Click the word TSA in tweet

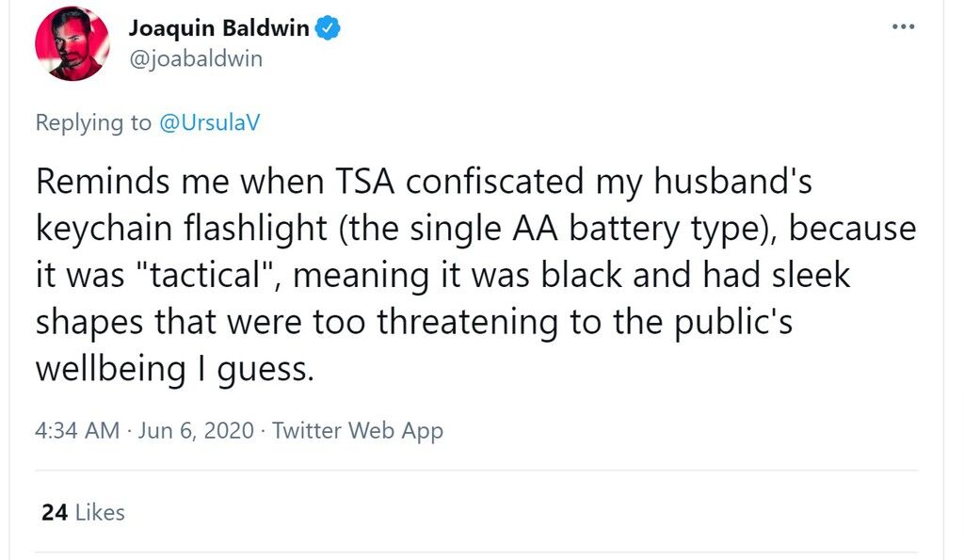click(x=365, y=182)
